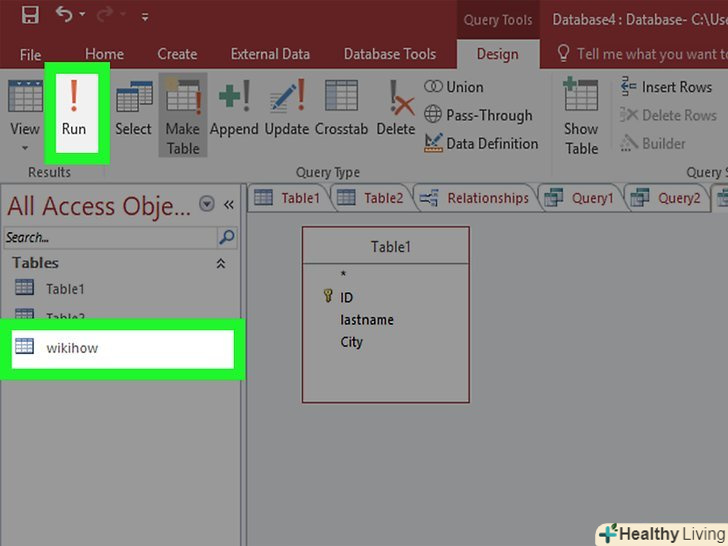This screenshot has height=546, width=728.
Task: Click the Pass-Through query button
Action: pos(478,115)
